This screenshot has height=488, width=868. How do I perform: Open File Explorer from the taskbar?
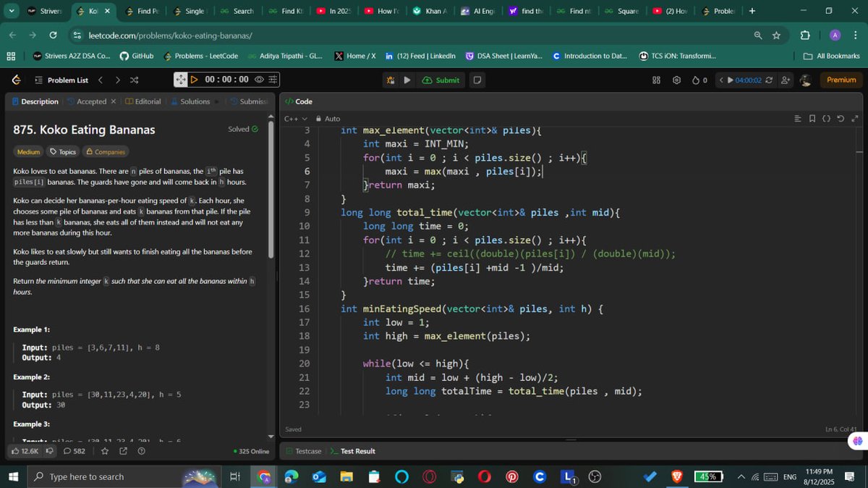pos(346,476)
